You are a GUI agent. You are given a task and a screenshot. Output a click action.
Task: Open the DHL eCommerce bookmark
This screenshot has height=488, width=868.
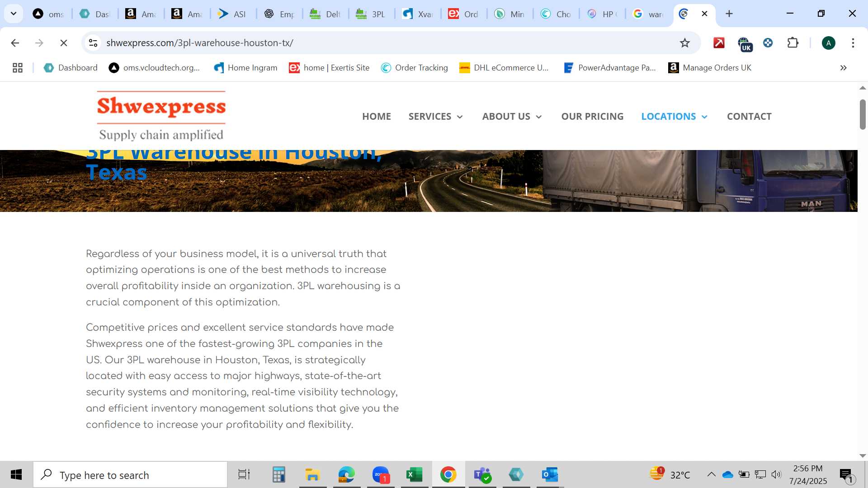click(x=504, y=68)
